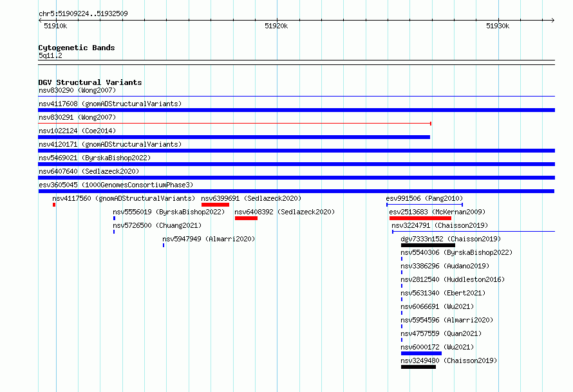The width and height of the screenshot is (573, 392).
Task: Click the black bar under dgv7333n152
Action: coord(428,245)
